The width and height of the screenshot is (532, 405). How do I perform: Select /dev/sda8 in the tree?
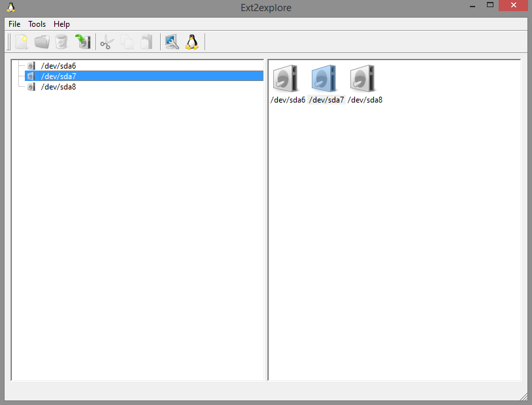(x=58, y=87)
